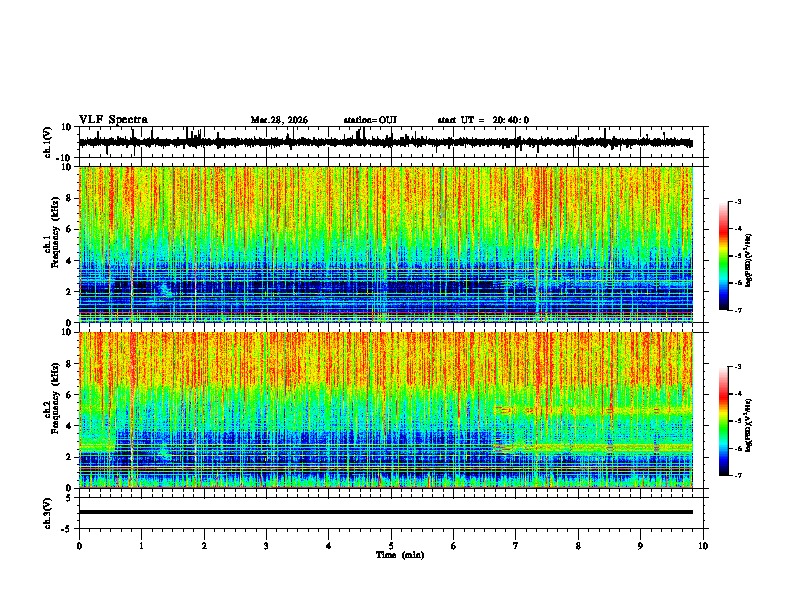Select the "start UT = 20:40:0" text
792x612 pixels.
483,120
